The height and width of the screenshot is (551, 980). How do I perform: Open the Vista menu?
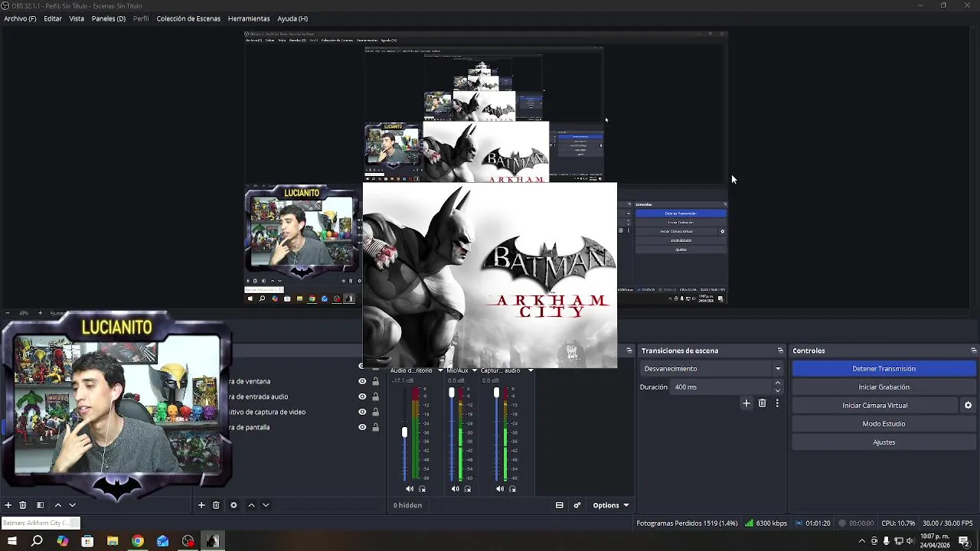(77, 18)
